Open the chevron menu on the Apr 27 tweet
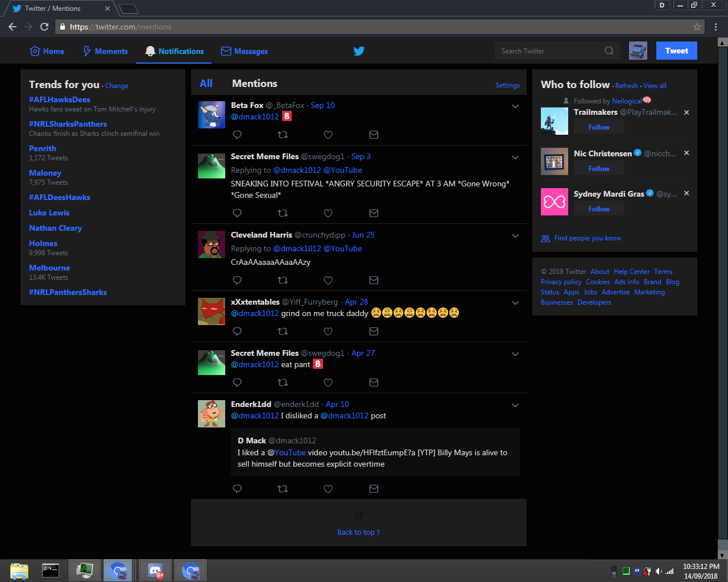The height and width of the screenshot is (582, 728). point(515,354)
